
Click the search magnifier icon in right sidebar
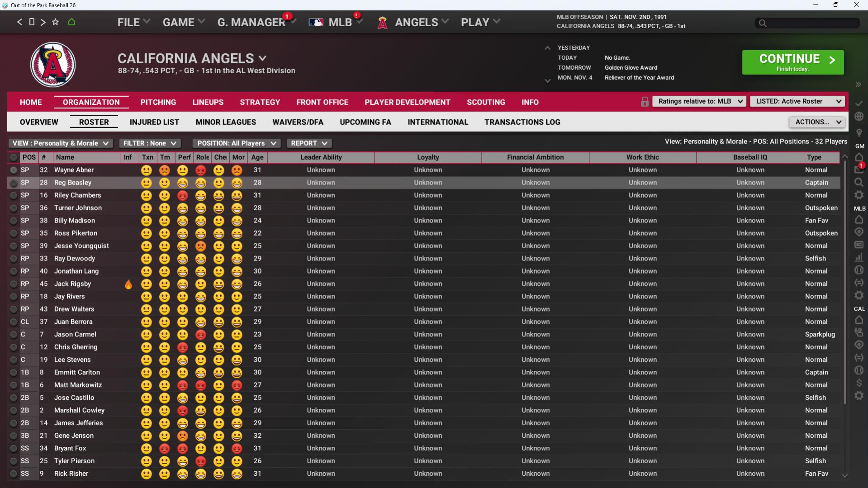[x=859, y=182]
